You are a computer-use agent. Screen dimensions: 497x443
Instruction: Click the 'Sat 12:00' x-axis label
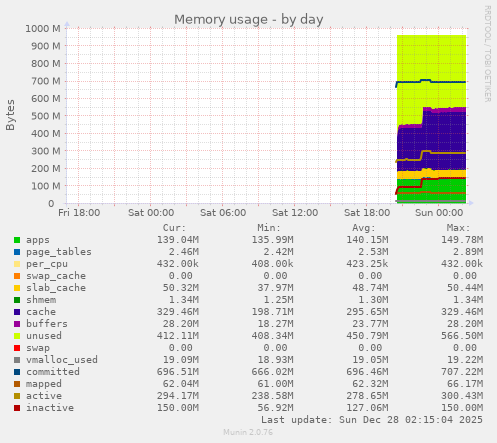coord(295,213)
